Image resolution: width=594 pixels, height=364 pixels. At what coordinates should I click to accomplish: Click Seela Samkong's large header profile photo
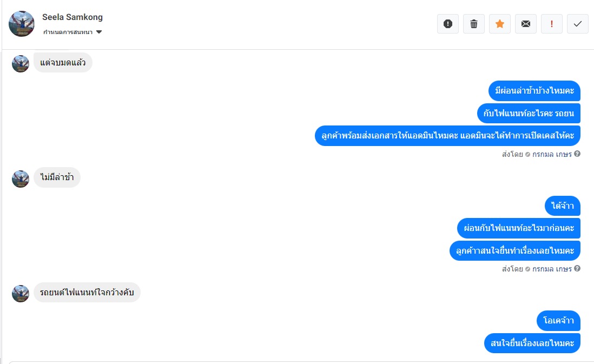tap(22, 24)
